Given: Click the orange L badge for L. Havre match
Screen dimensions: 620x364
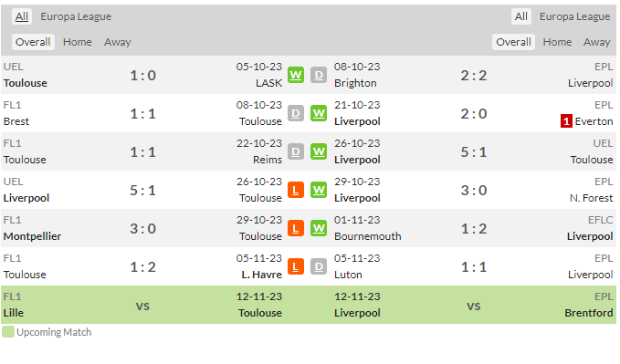Looking at the screenshot, I should pyautogui.click(x=295, y=266).
